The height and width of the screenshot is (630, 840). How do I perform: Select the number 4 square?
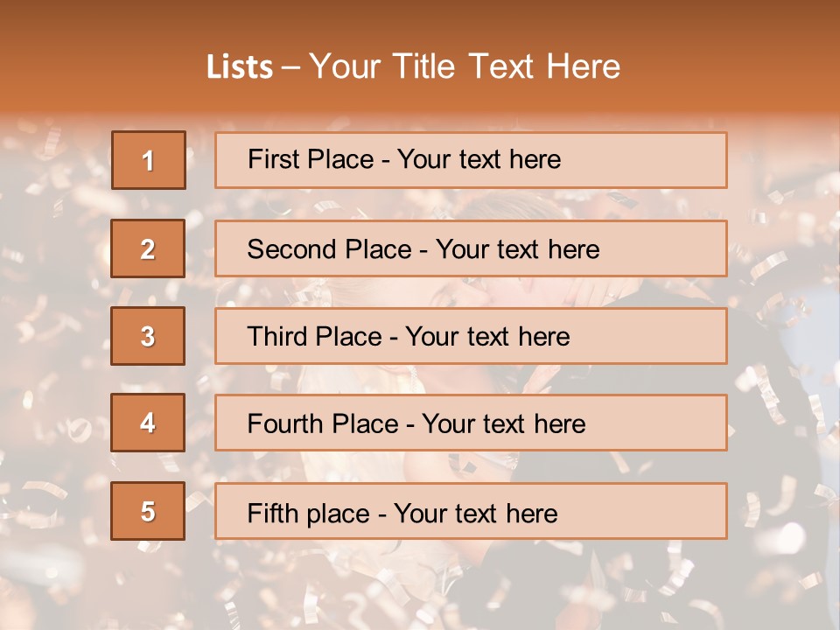pyautogui.click(x=148, y=423)
